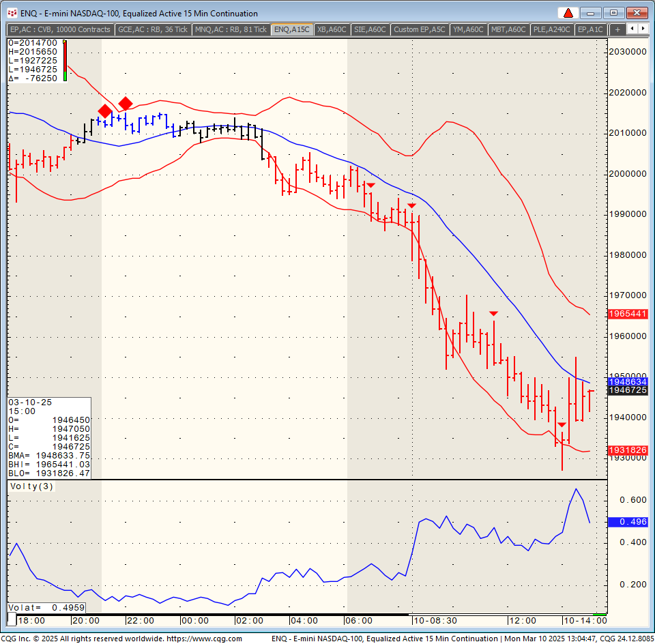655x644 pixels.
Task: Click the small white box at the time axis start
Action: click(12, 619)
